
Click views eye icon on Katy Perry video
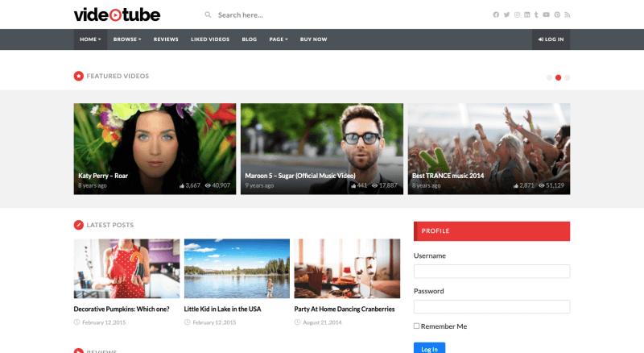(208, 185)
